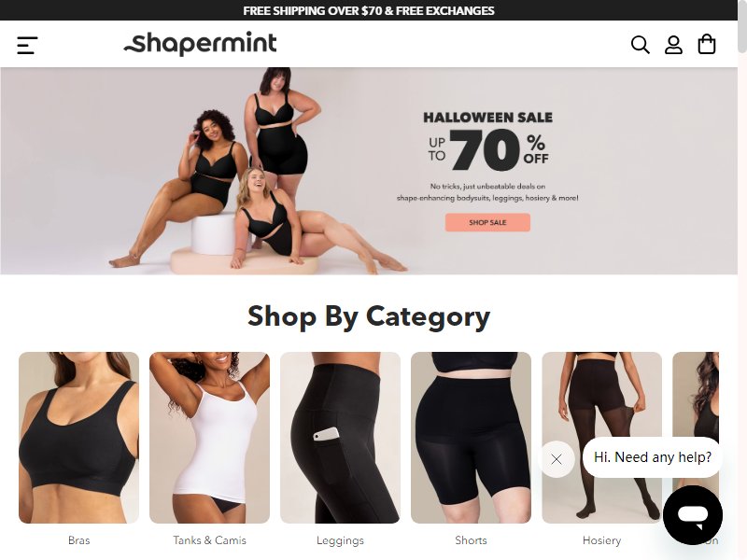The image size is (747, 560).
Task: Click the Shapermint logo
Action: [x=200, y=44]
